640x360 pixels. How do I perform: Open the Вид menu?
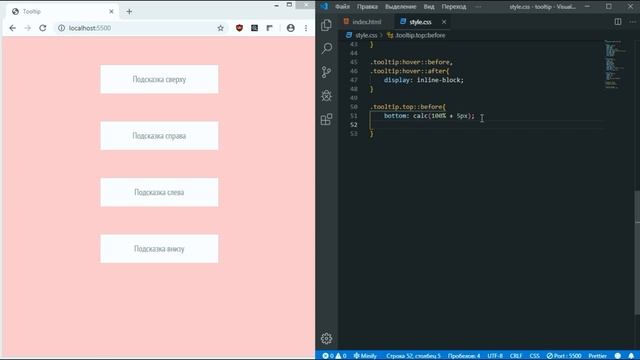429,7
